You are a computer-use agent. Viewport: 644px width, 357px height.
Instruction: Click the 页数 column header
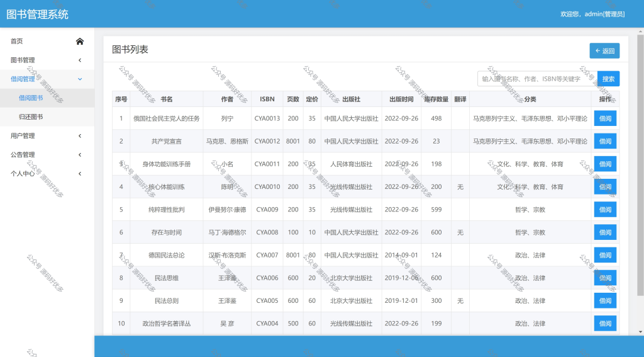293,99
